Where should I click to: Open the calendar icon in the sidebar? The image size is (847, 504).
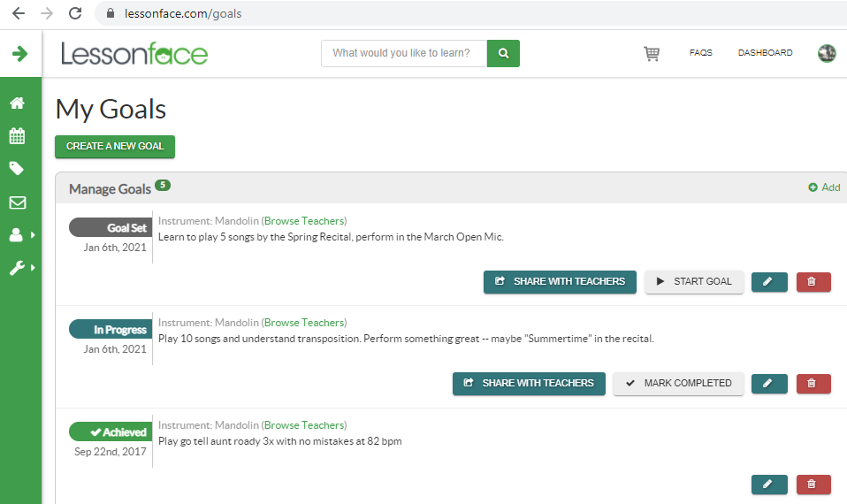coord(17,136)
